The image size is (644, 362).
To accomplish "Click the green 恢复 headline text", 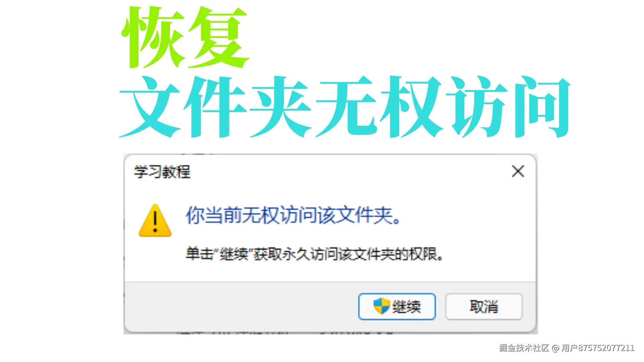I will (185, 37).
